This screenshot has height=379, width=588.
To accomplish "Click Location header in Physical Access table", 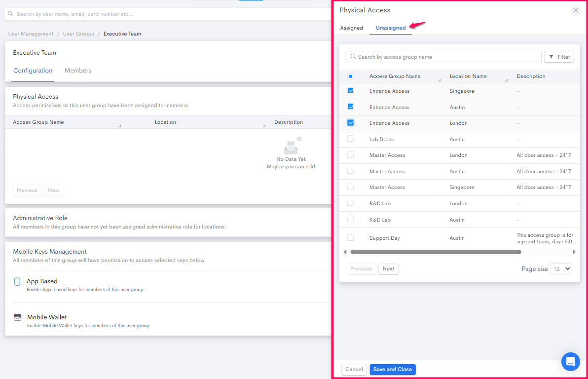I will point(165,122).
